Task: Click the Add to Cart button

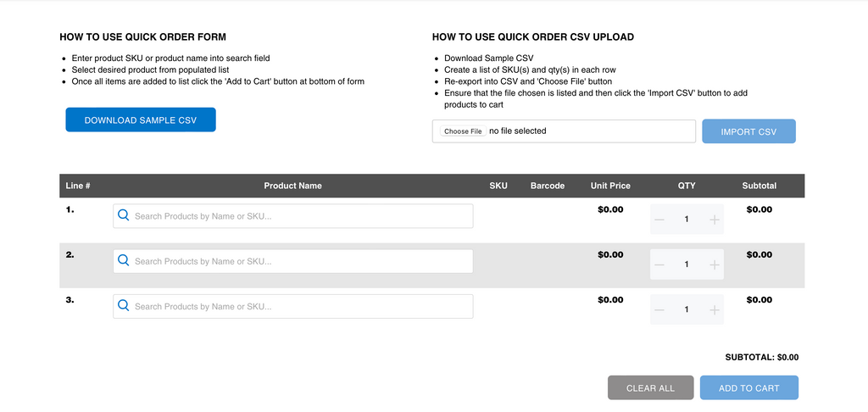Action: [x=749, y=388]
